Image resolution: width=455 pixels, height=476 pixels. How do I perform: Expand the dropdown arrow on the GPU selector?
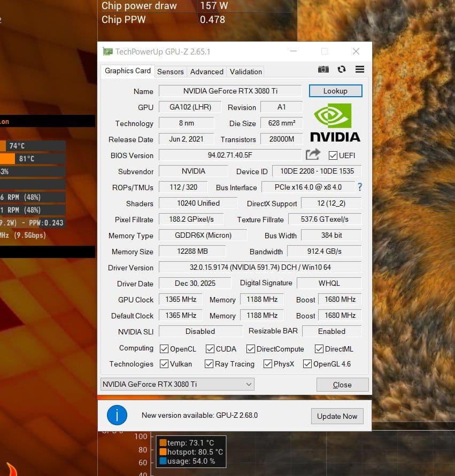coord(248,384)
